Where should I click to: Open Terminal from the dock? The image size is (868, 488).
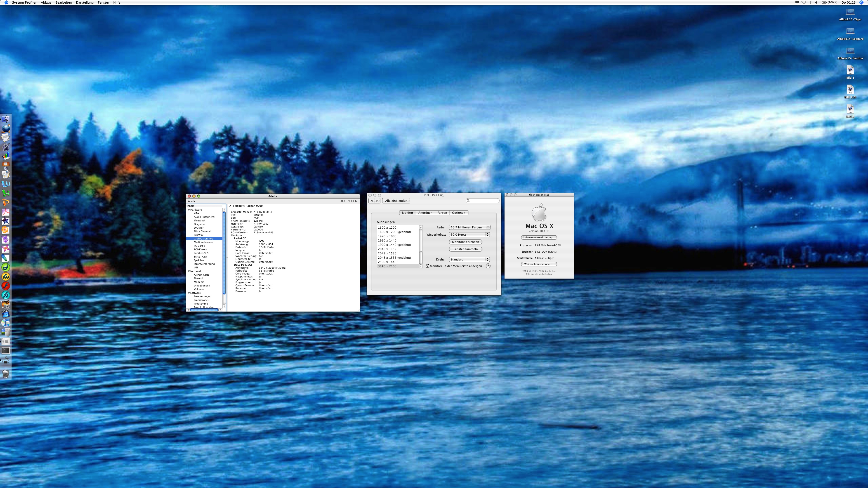tap(6, 351)
